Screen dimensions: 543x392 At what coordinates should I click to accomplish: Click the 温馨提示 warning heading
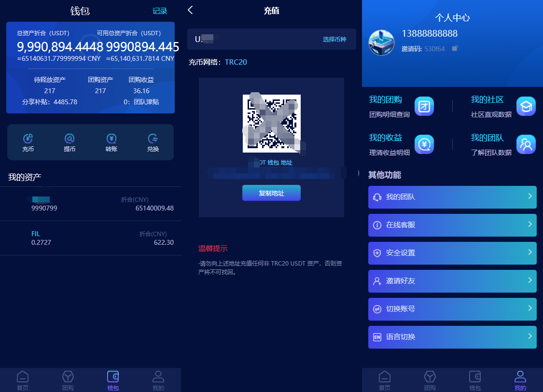point(213,248)
